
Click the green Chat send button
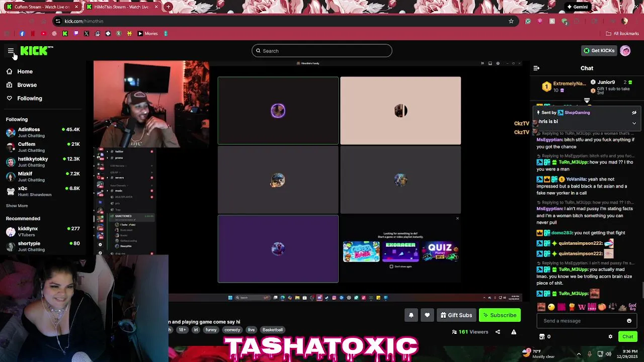point(627,337)
